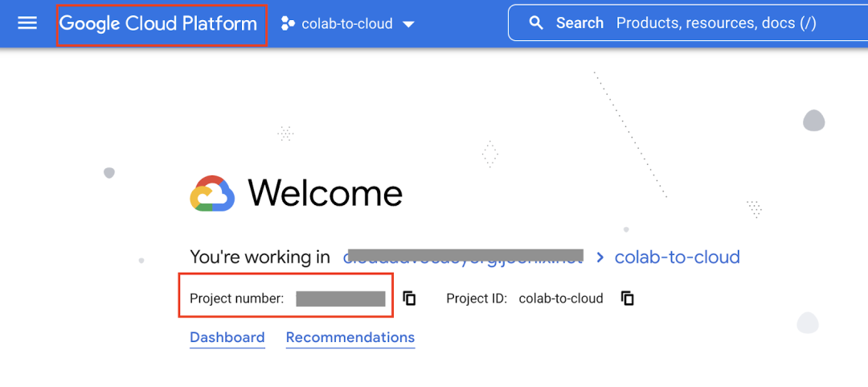Viewport: 868px width, 387px height.
Task: Open the colab-to-cloud breadcrumb link
Action: coord(677,257)
